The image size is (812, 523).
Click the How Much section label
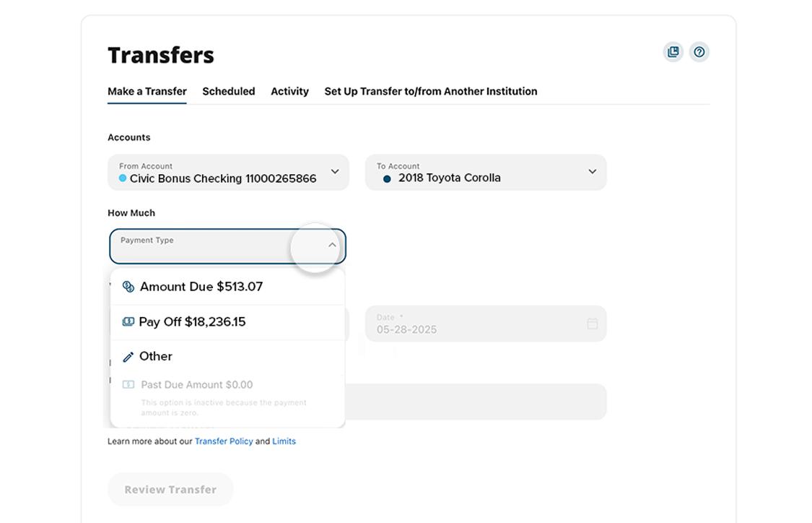(x=131, y=213)
